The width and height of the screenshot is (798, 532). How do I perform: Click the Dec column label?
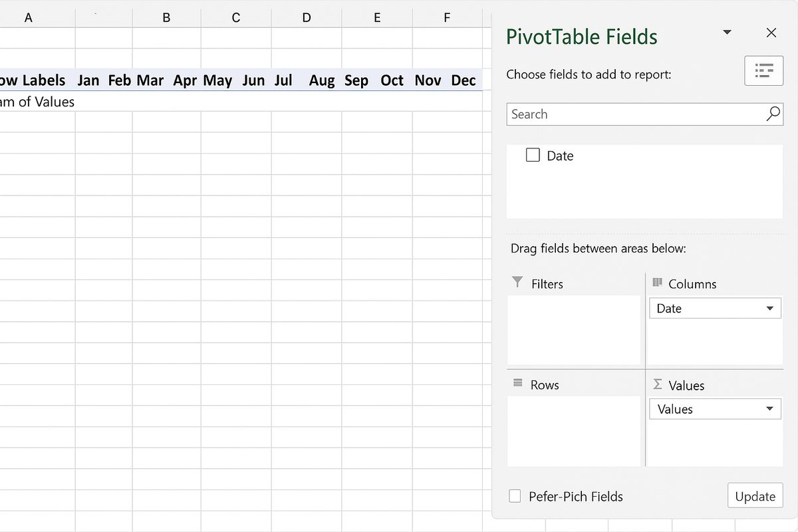click(x=464, y=80)
